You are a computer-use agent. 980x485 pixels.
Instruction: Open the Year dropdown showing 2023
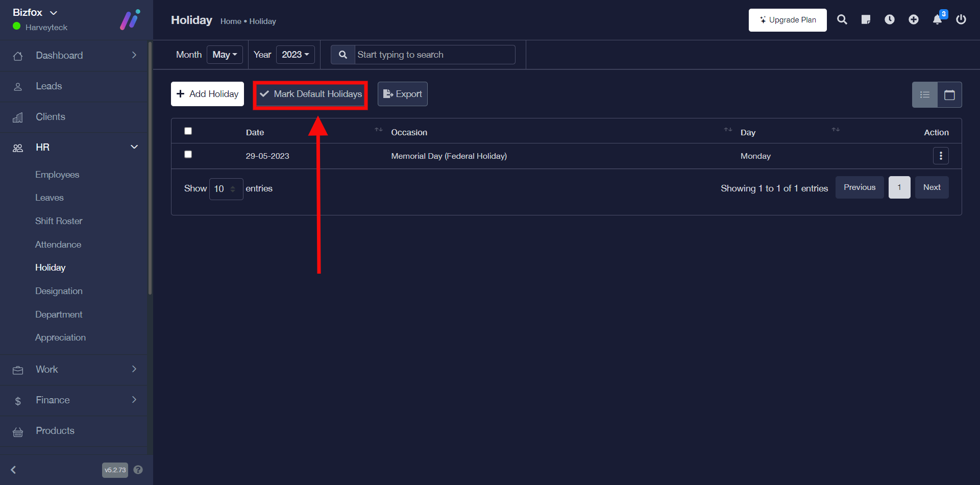pos(295,55)
